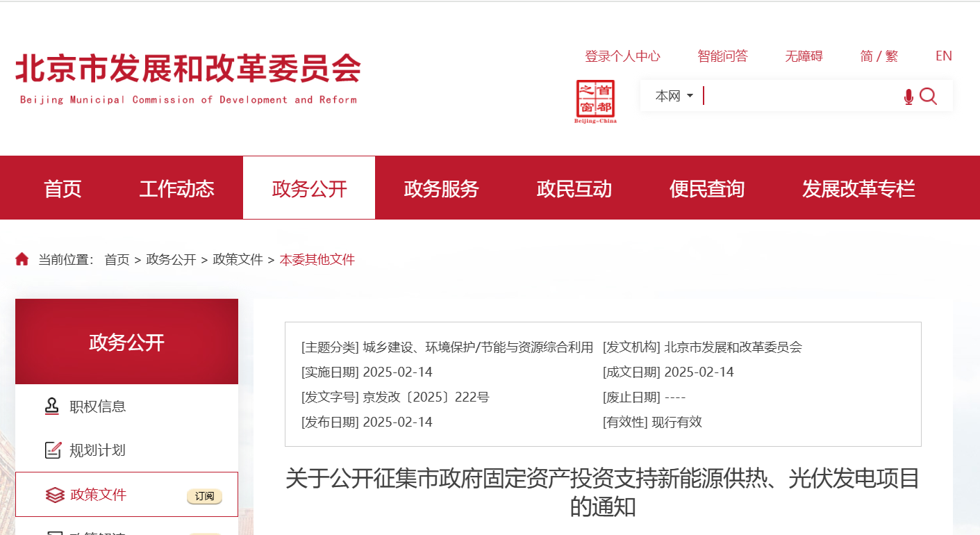Image resolution: width=980 pixels, height=535 pixels.
Task: Switch to EN English version
Action: coord(943,56)
